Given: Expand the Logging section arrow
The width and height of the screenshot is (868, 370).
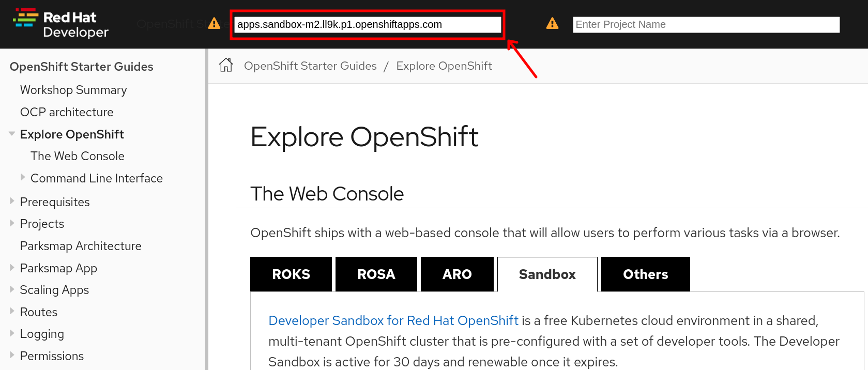Looking at the screenshot, I should [12, 333].
